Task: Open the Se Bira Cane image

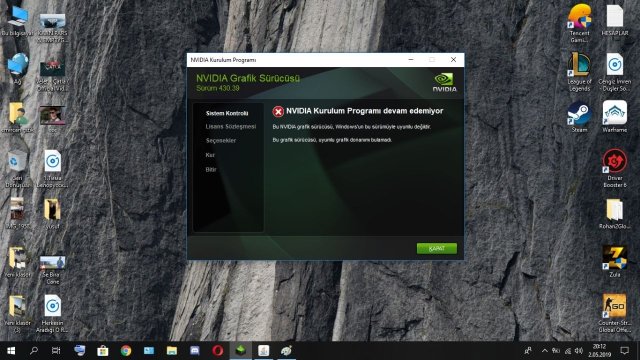Action: (x=52, y=269)
